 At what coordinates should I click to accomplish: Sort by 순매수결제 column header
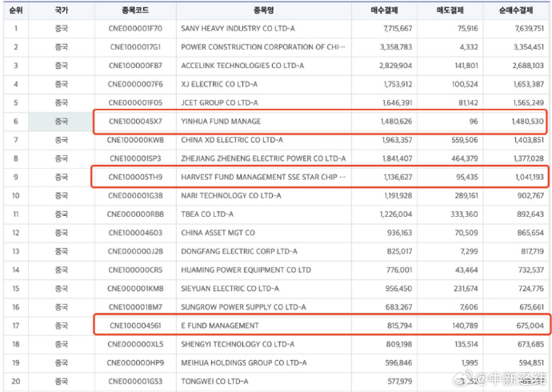tap(518, 12)
